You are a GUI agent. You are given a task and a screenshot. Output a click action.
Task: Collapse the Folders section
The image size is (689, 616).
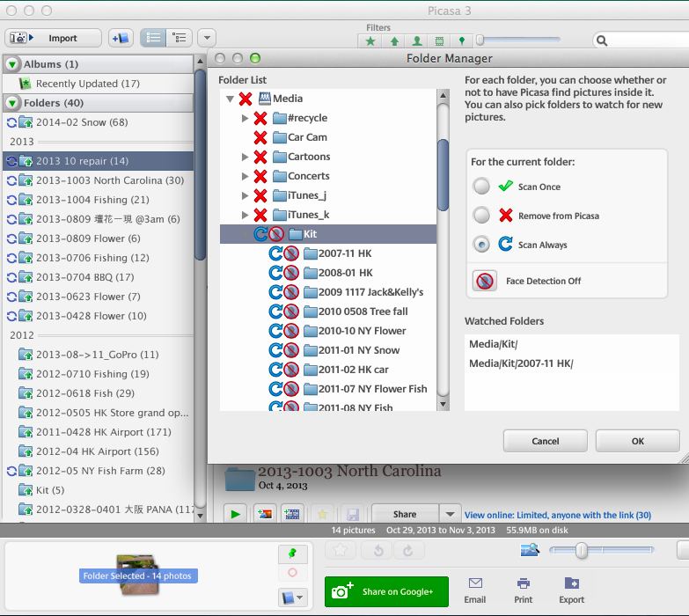[12, 103]
